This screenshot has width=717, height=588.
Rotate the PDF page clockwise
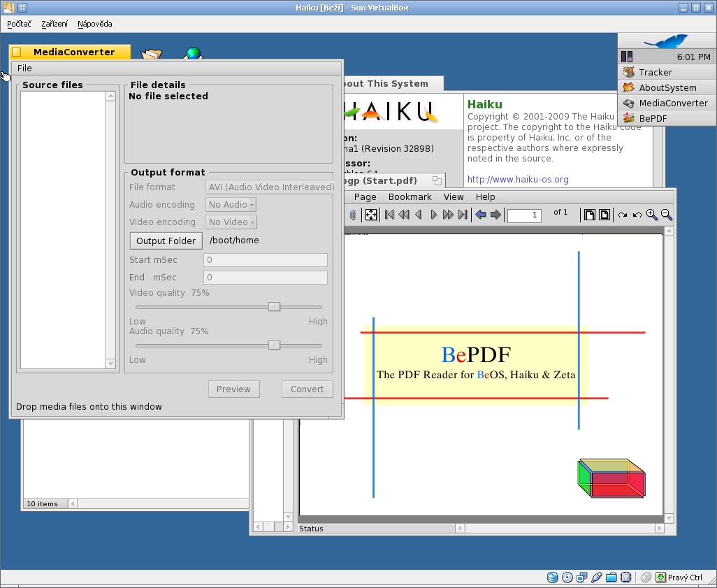click(x=623, y=215)
